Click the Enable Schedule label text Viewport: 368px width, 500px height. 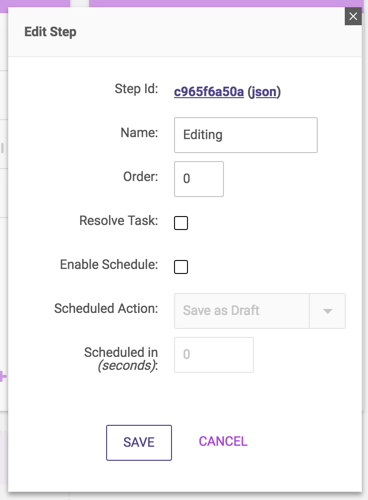click(x=109, y=264)
